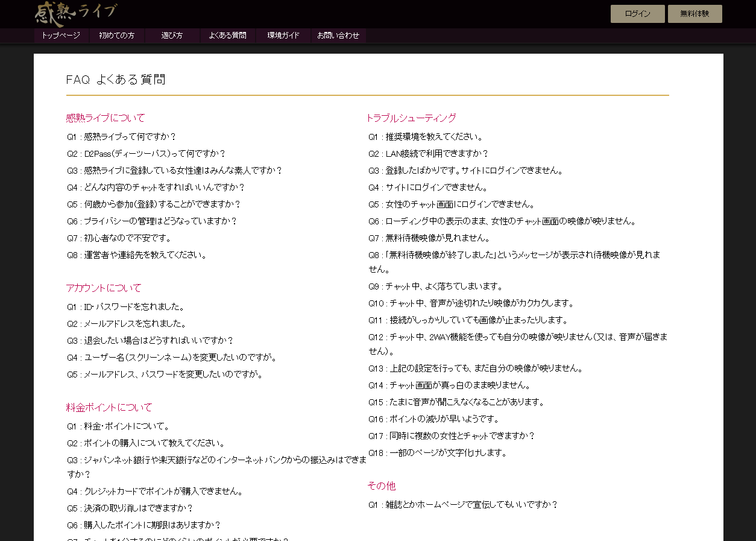Click the 感熟ライブについて section heading
756x541 pixels.
[106, 118]
